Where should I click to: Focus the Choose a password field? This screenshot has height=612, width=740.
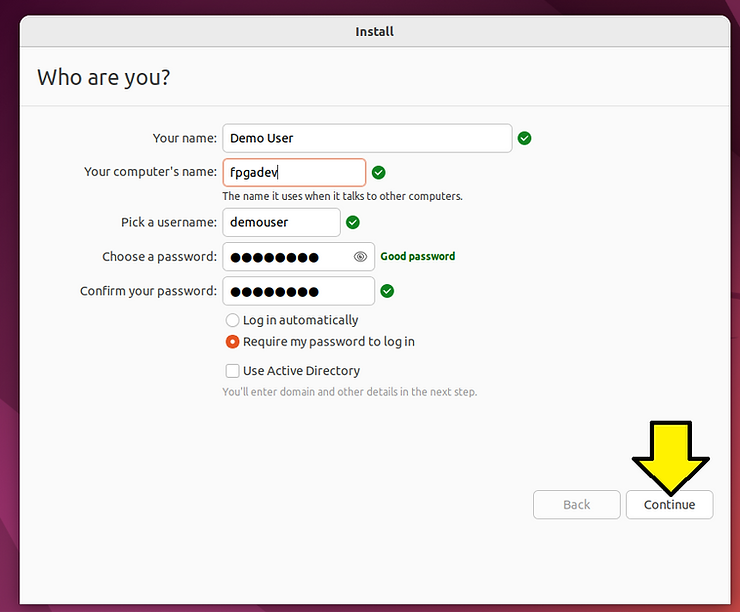(x=288, y=257)
